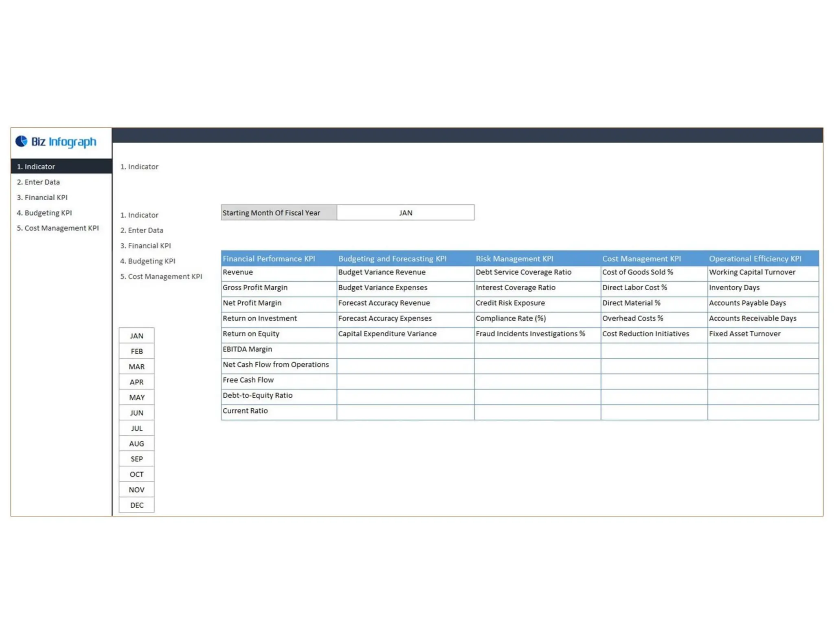Click the '2. Enter Data' inner list link
Screen dimensions: 834x644
click(142, 230)
